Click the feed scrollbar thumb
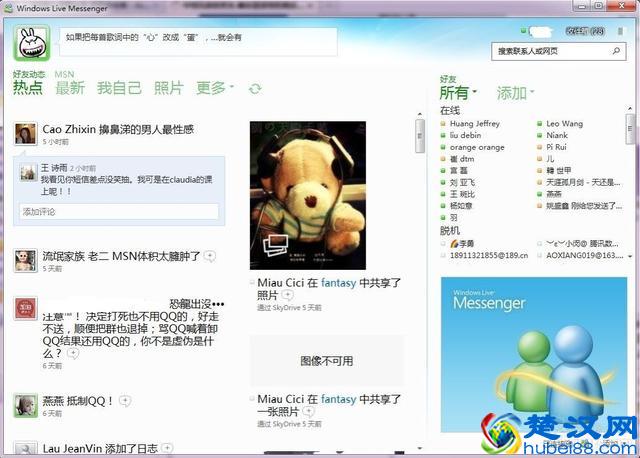640x458 pixels. [x=420, y=136]
